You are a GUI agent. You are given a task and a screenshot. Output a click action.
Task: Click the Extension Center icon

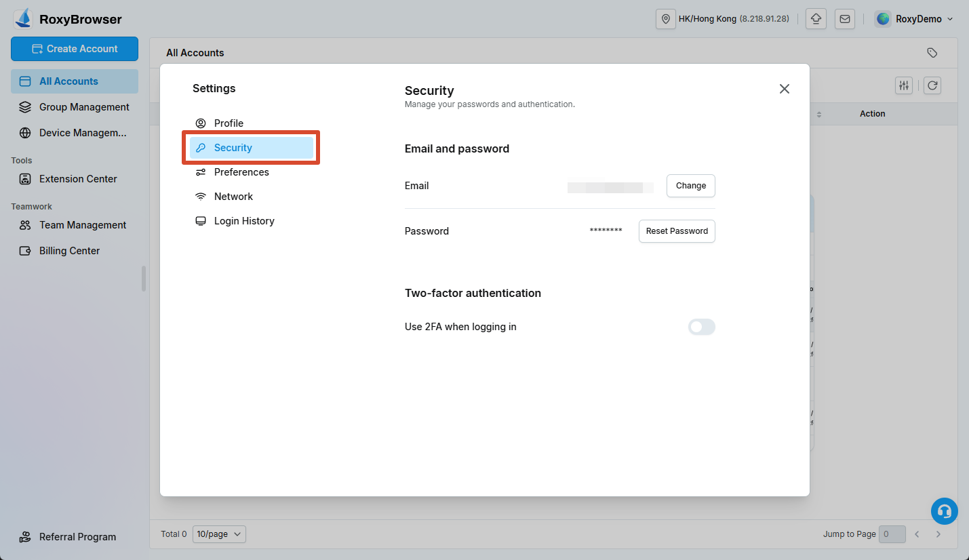coord(25,179)
